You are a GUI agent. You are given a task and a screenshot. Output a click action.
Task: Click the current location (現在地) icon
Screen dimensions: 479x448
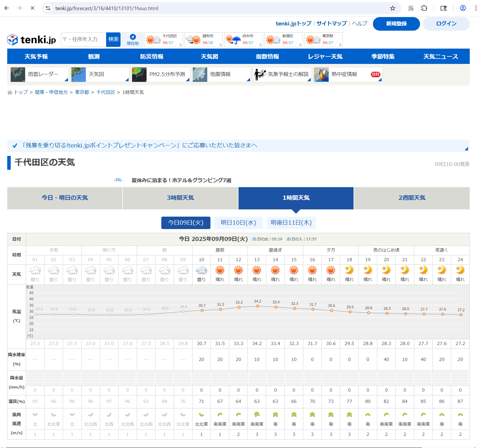[x=133, y=37]
